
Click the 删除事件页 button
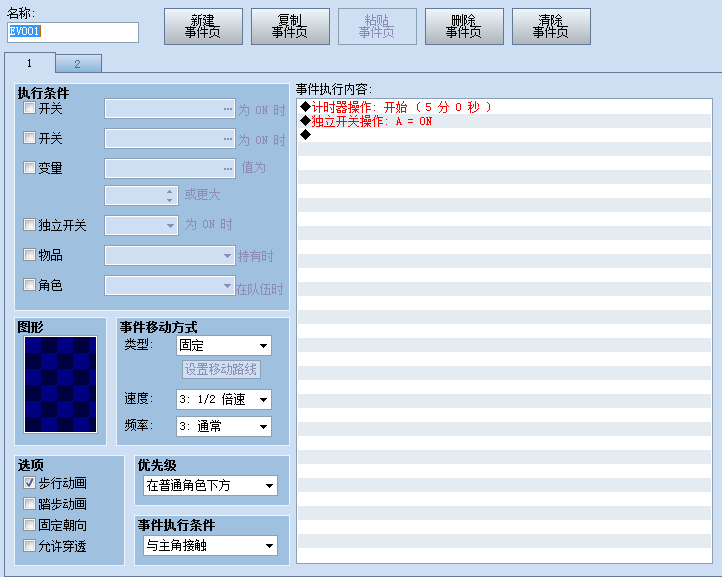tap(464, 26)
